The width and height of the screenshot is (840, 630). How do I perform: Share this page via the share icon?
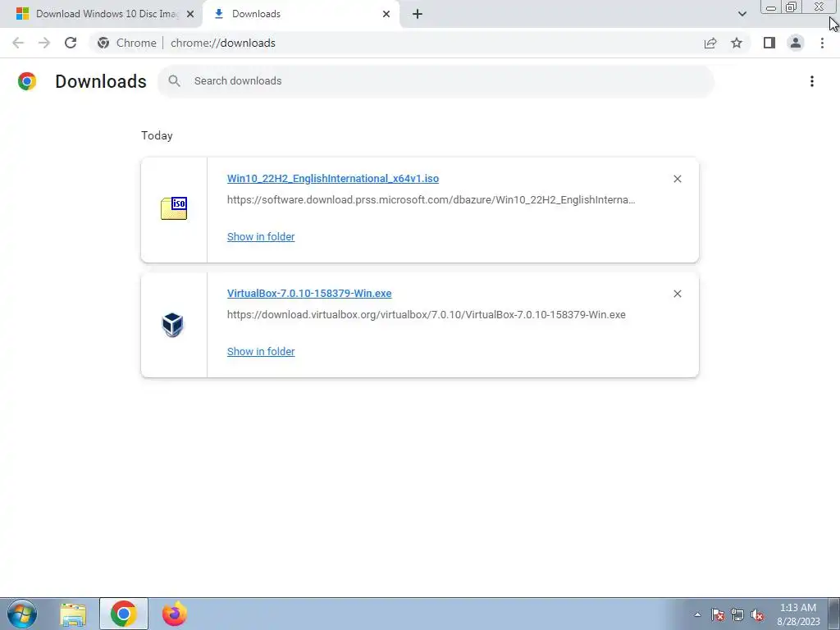(710, 43)
